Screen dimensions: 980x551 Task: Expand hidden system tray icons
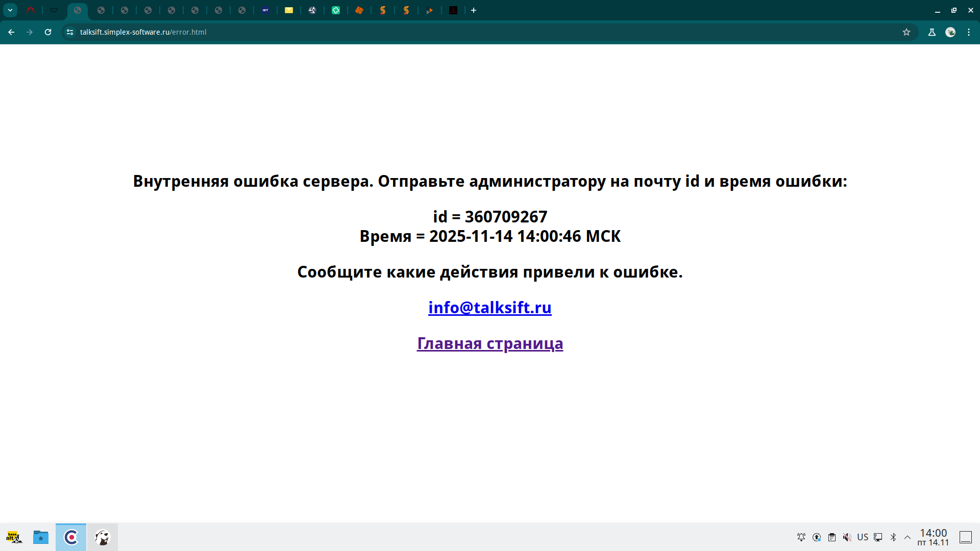(908, 537)
